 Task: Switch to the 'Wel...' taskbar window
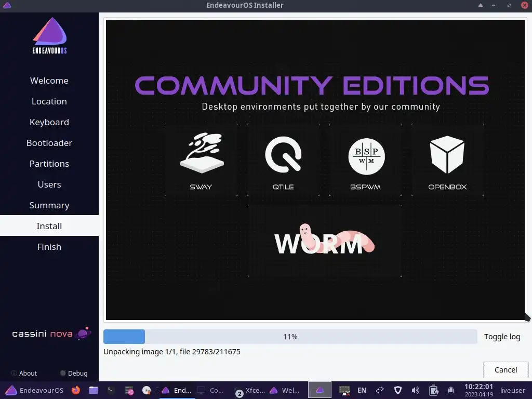(x=285, y=391)
